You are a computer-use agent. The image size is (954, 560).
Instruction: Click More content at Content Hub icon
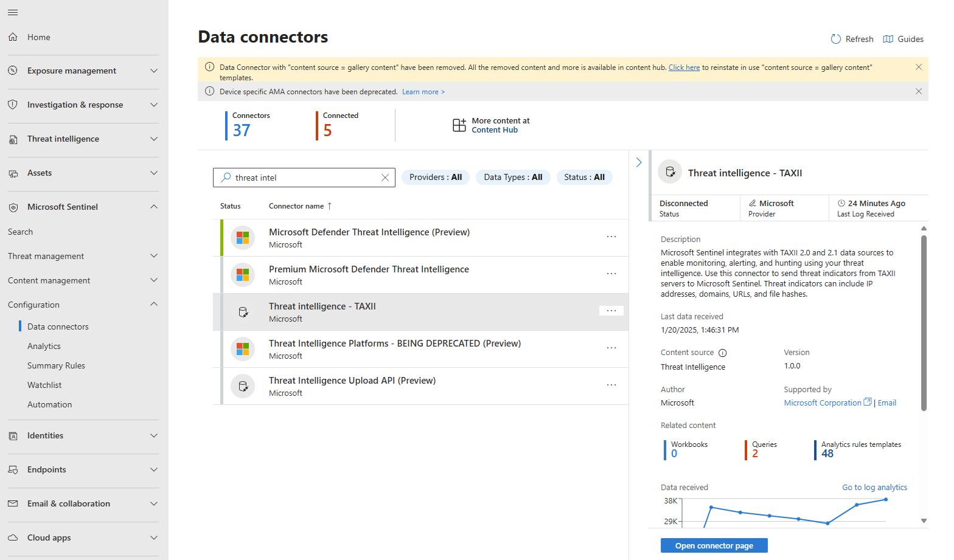pyautogui.click(x=459, y=125)
